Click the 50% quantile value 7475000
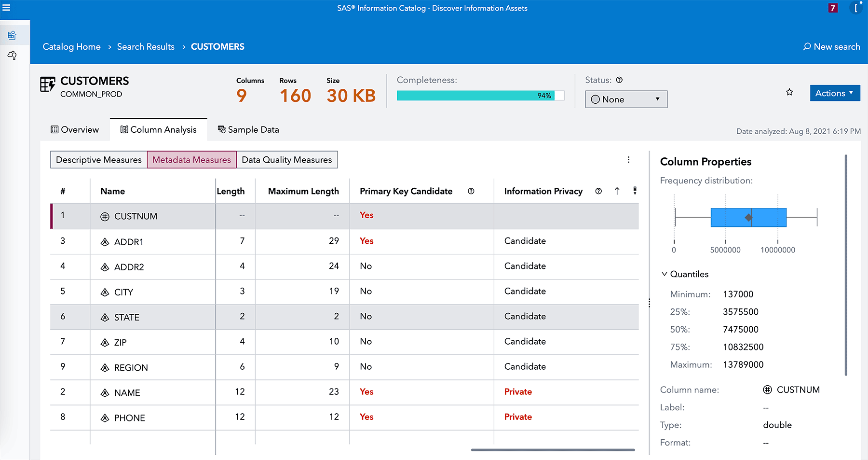The image size is (868, 460). click(741, 329)
